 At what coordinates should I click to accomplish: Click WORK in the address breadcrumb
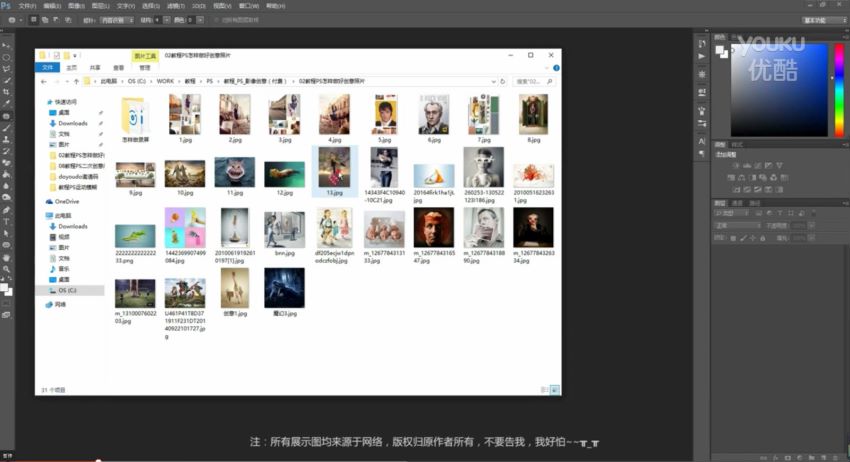click(165, 80)
